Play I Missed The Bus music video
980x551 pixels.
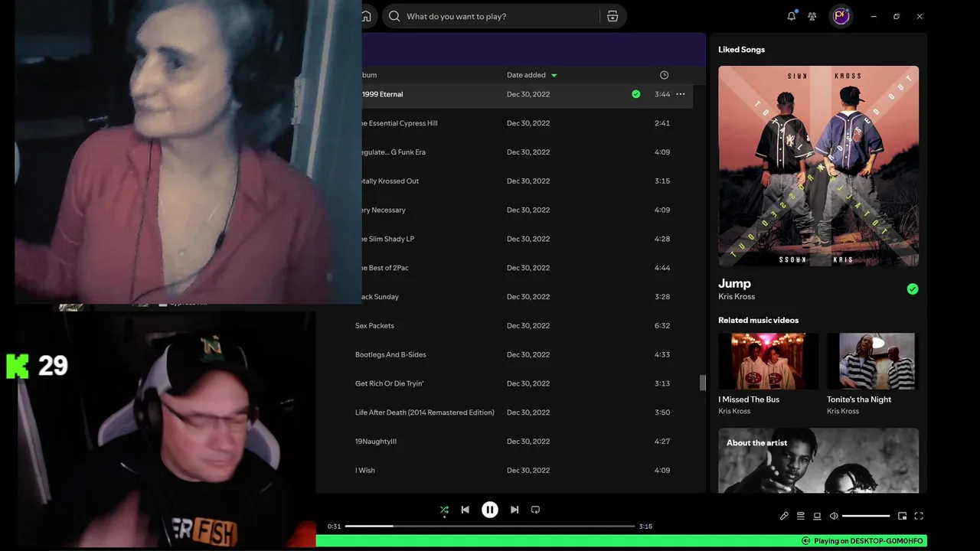[768, 361]
